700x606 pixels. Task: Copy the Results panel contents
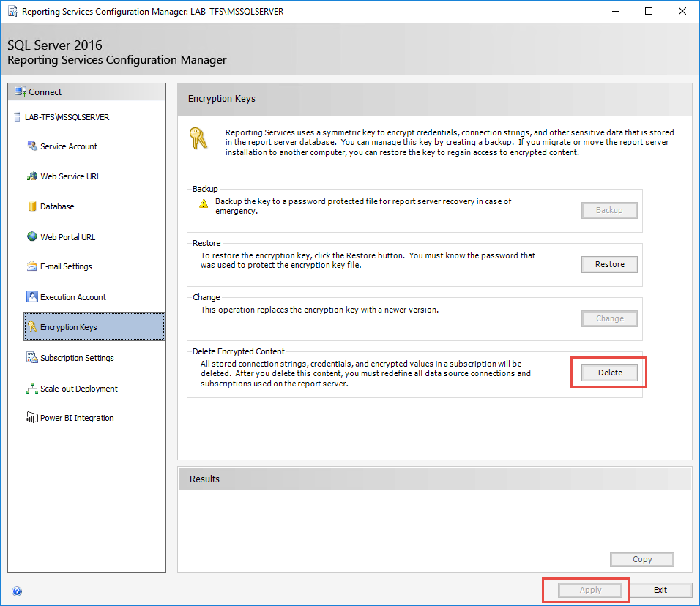(x=642, y=559)
